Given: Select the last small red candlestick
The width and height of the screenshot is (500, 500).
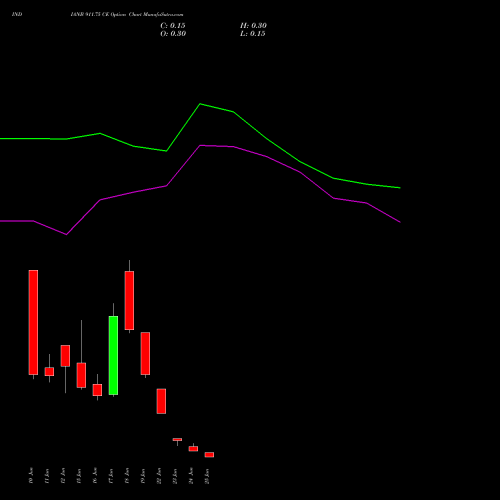Looking at the screenshot, I should point(209,455).
